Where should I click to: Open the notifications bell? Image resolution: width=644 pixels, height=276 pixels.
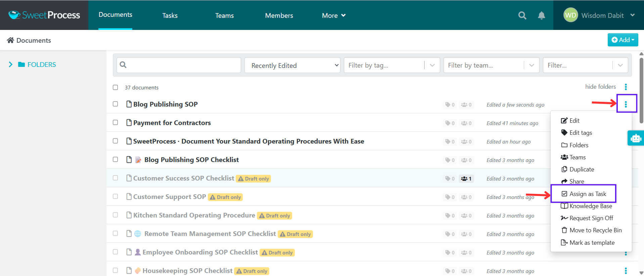[541, 15]
